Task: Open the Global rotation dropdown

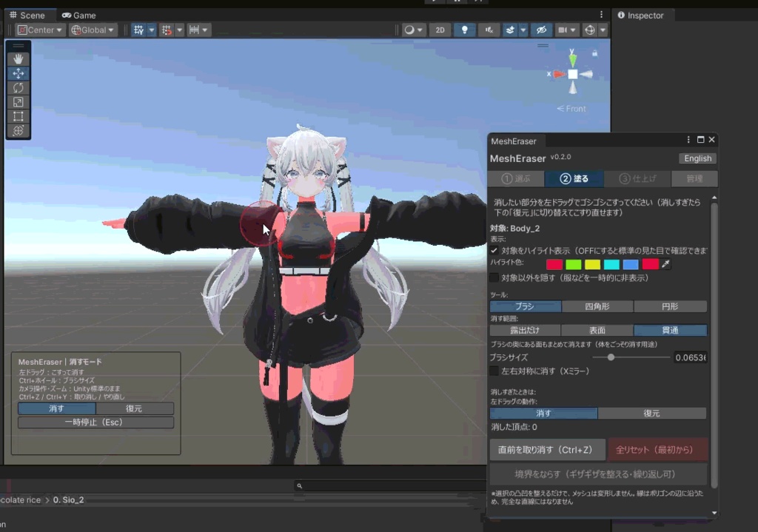Action: [x=93, y=30]
